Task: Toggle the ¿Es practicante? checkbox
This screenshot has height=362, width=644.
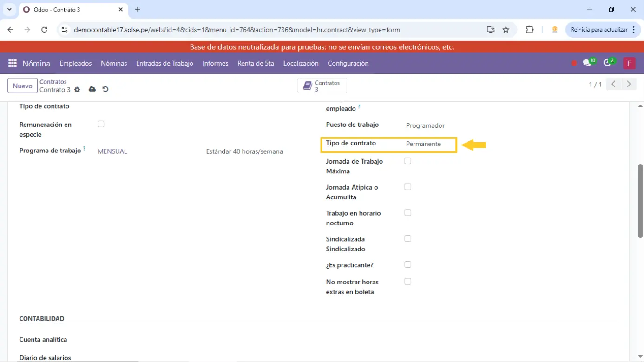Action: [407, 264]
